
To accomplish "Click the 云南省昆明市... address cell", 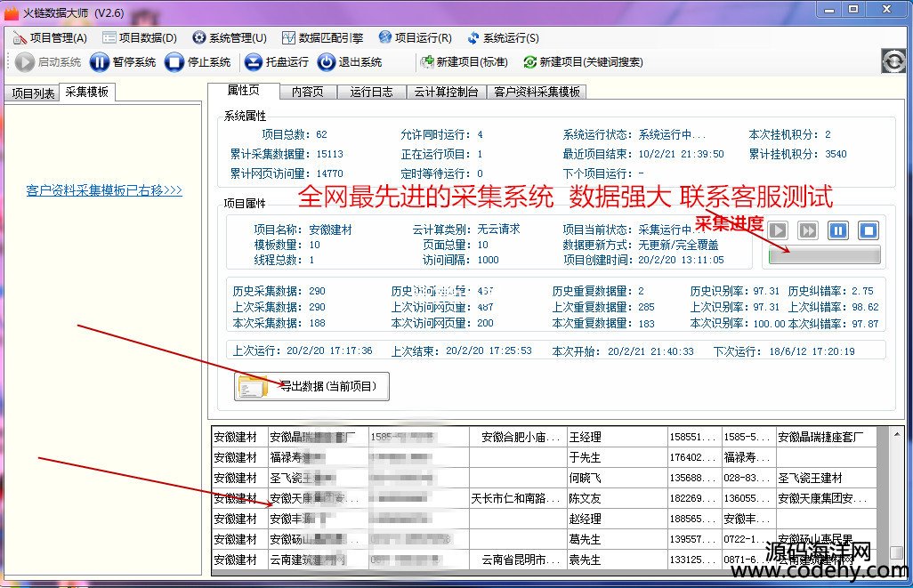I will coord(518,560).
